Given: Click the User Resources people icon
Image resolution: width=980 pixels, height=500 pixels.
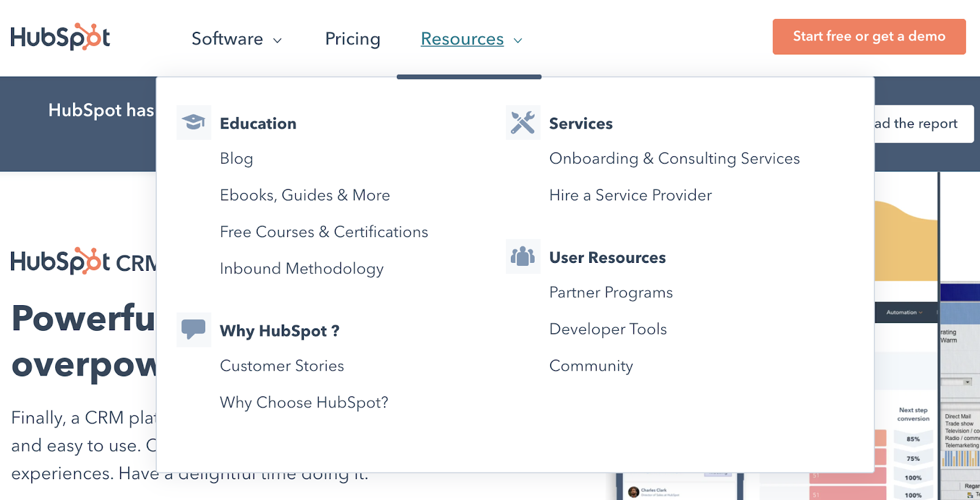Looking at the screenshot, I should (523, 256).
